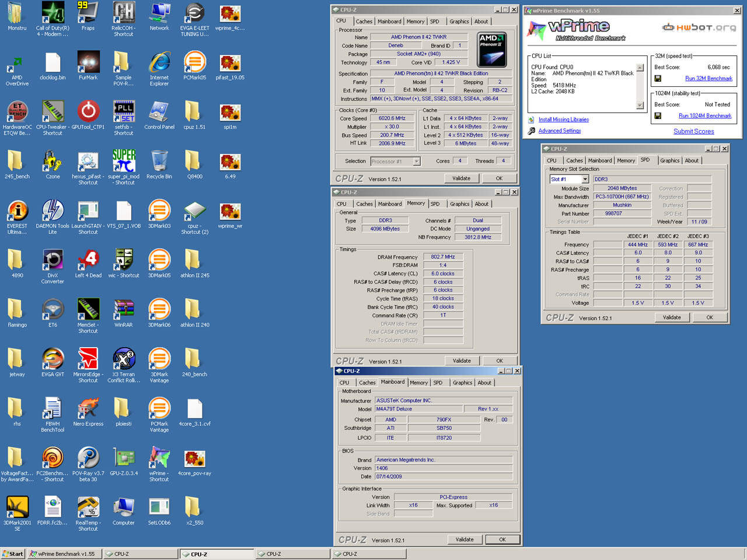Click Run 32M Benchmark link

coord(708,78)
